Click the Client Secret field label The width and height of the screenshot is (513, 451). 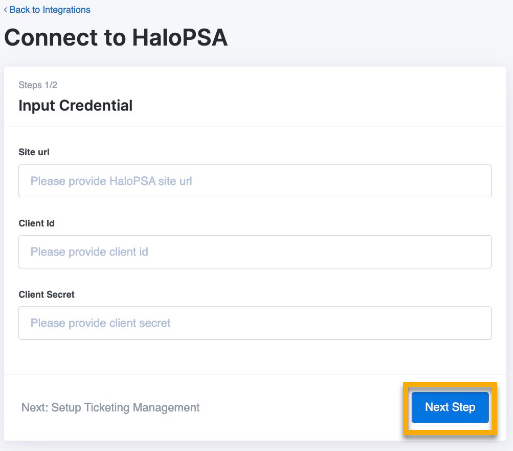point(46,294)
